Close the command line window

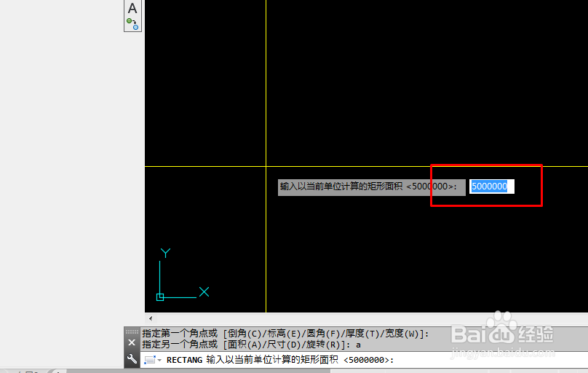(x=132, y=342)
